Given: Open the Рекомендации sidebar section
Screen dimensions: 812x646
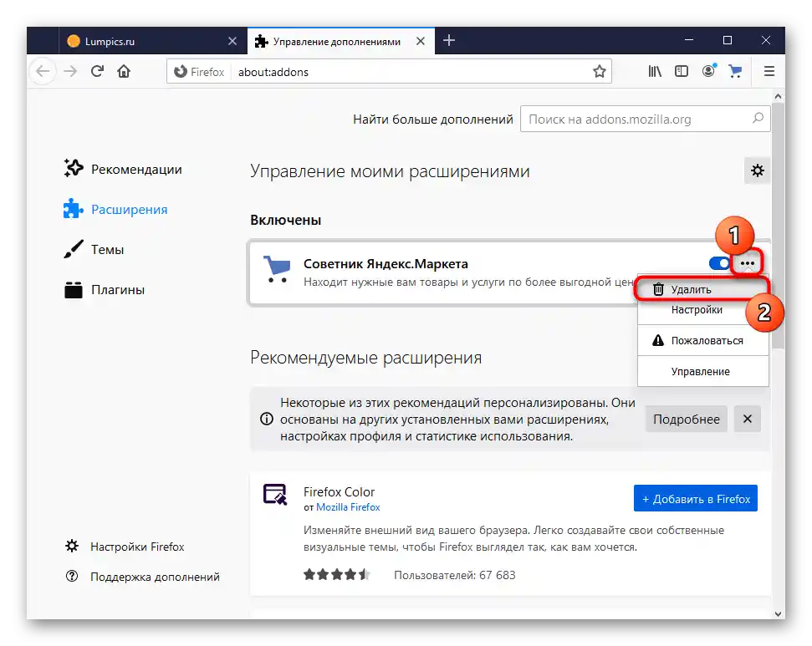Looking at the screenshot, I should point(123,170).
